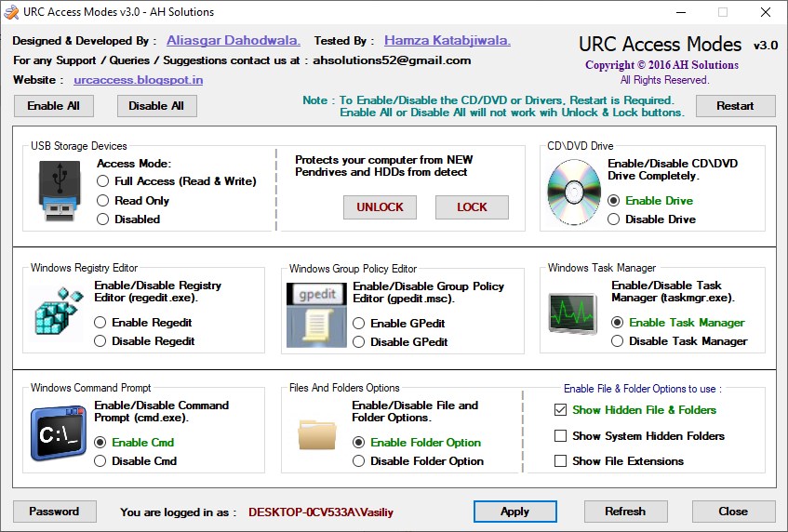The width and height of the screenshot is (788, 532).
Task: Click the Task Manager monitor icon
Action: (x=573, y=314)
